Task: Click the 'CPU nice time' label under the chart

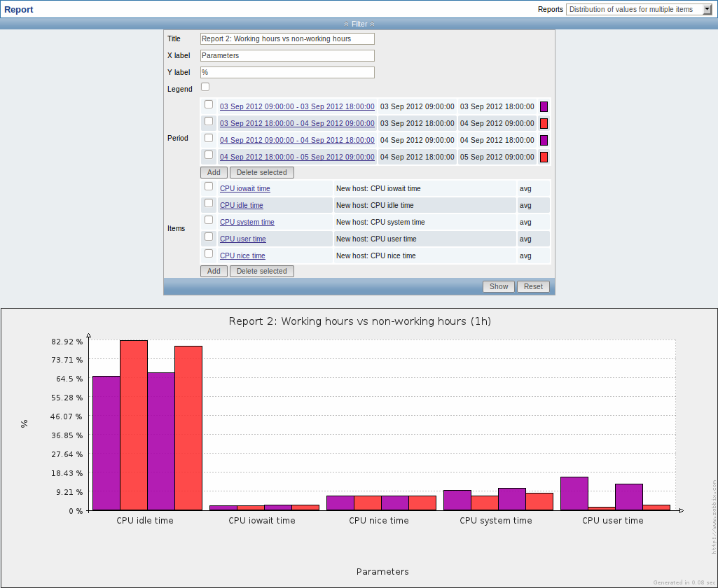Action: (x=379, y=521)
